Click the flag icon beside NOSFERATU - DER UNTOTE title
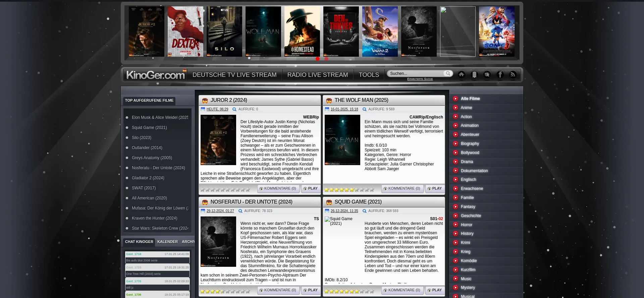The width and height of the screenshot is (644, 298). (x=205, y=202)
